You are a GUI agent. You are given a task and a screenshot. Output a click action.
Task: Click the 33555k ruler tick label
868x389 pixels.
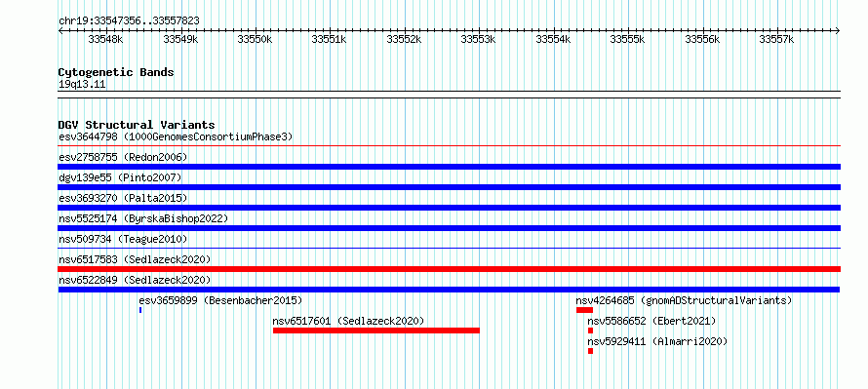point(628,40)
